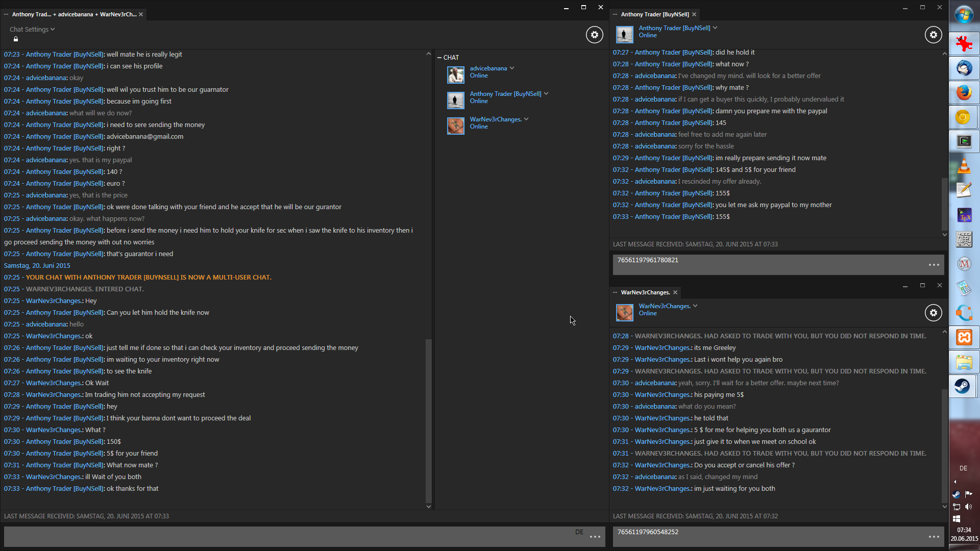The image size is (980, 551).
Task: Collapse the CHAT members list
Action: tap(439, 58)
